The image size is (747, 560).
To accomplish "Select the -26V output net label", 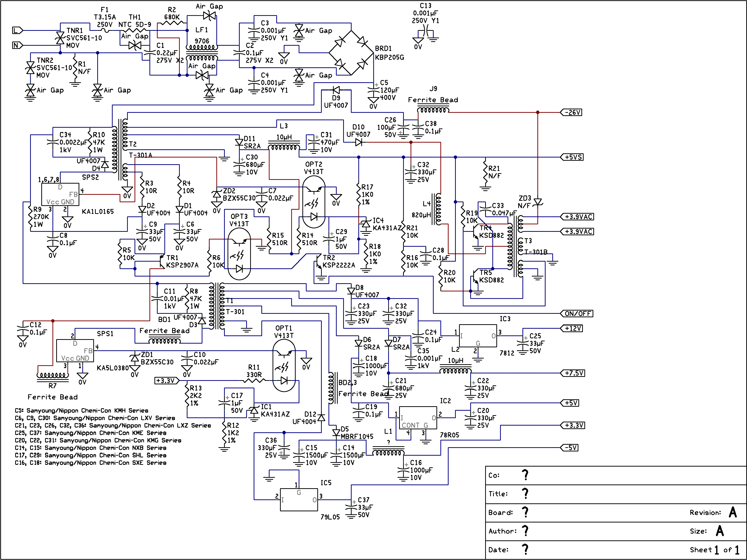I will tap(571, 112).
